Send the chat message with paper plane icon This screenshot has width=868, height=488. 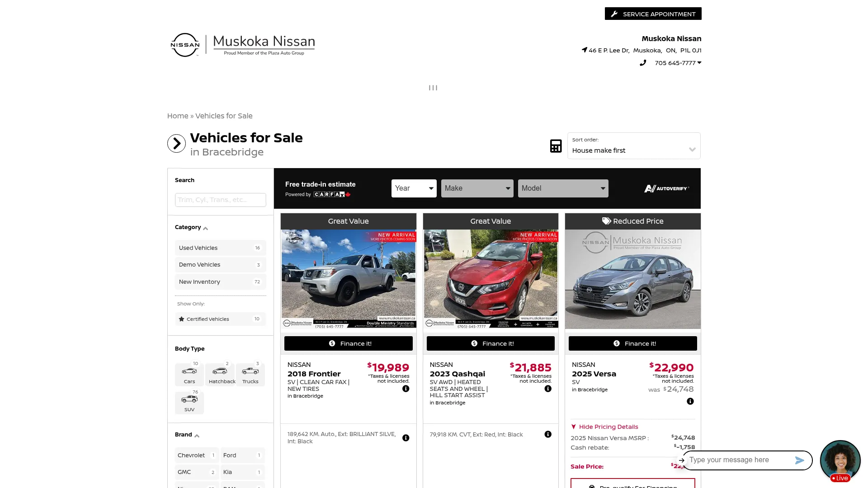pos(799,460)
